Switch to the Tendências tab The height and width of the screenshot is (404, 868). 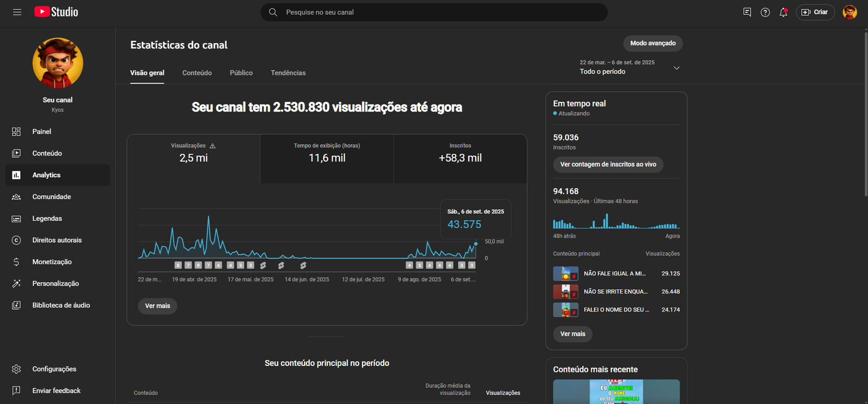[288, 73]
